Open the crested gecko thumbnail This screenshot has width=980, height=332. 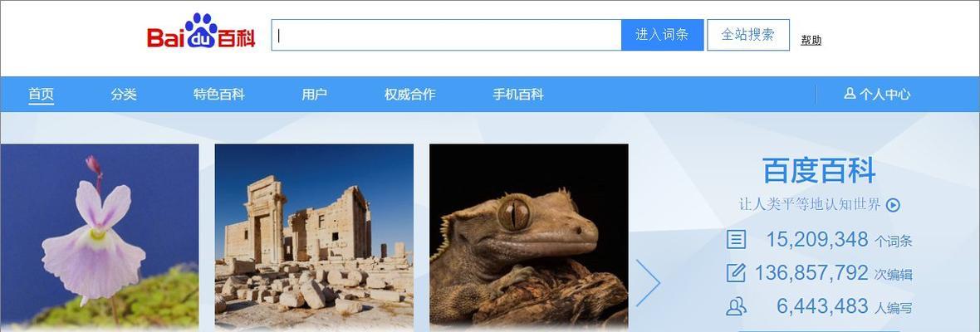tap(529, 237)
